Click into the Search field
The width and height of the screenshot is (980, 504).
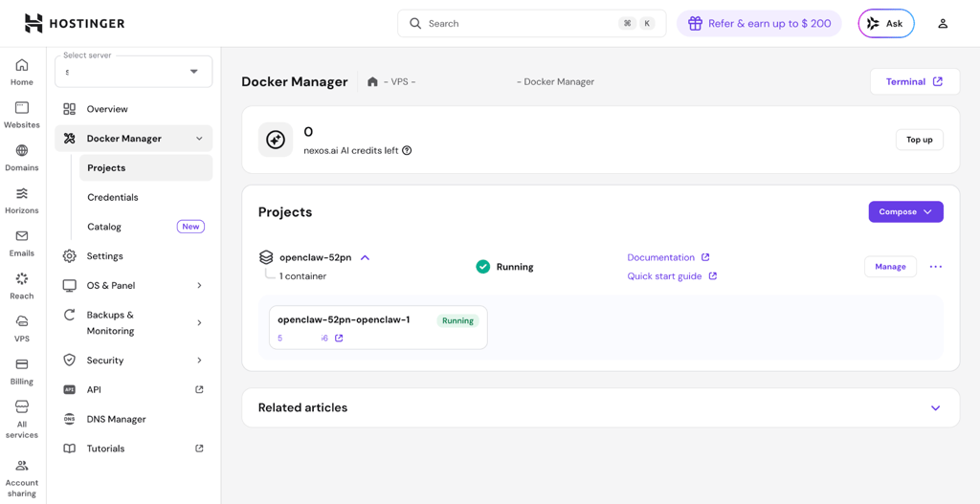531,24
